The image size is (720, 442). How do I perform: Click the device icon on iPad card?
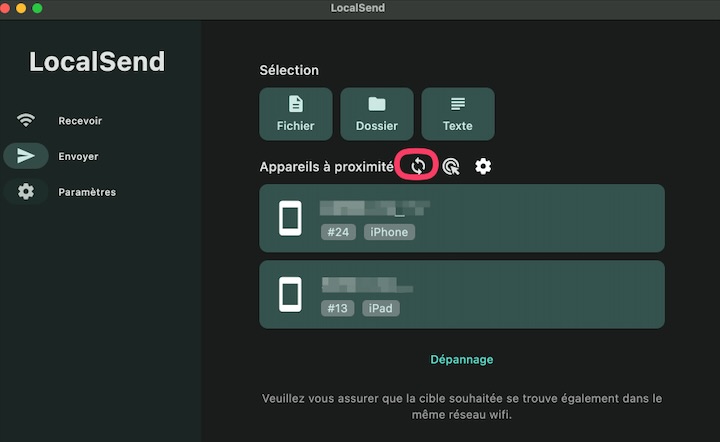tap(290, 294)
